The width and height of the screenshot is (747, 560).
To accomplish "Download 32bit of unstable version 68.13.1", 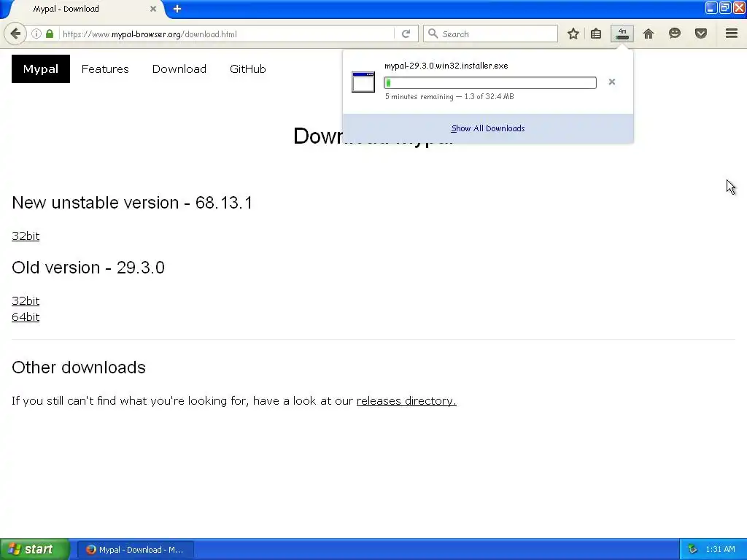I will (x=26, y=236).
